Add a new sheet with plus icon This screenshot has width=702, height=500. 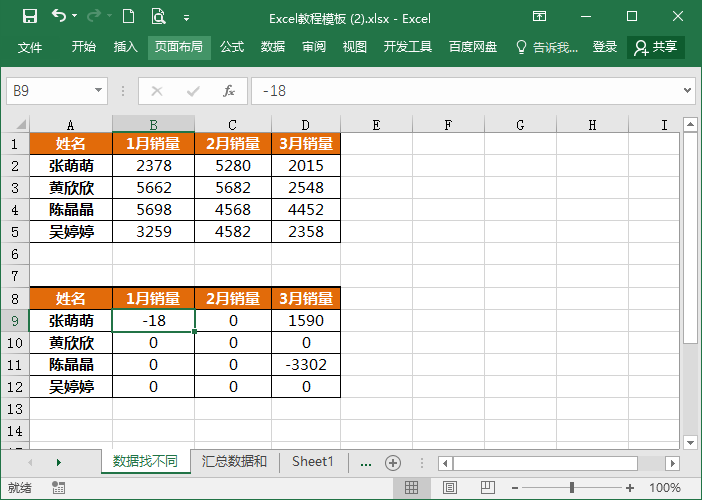pos(393,462)
